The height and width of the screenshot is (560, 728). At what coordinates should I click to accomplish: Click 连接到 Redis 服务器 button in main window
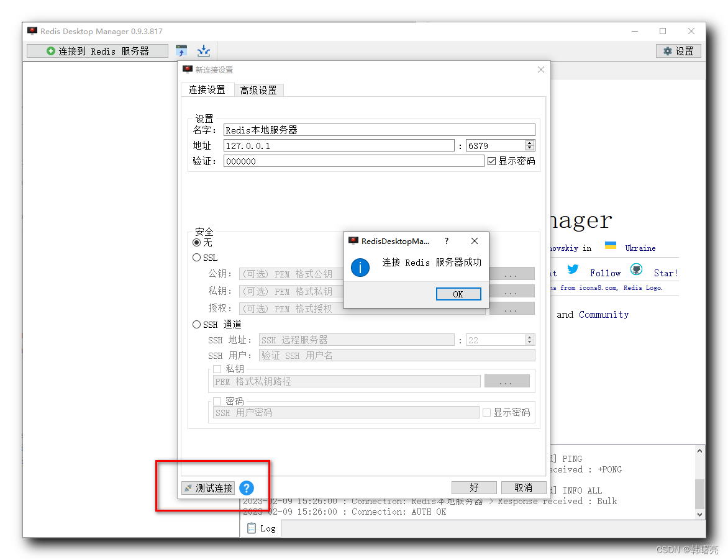tap(98, 51)
